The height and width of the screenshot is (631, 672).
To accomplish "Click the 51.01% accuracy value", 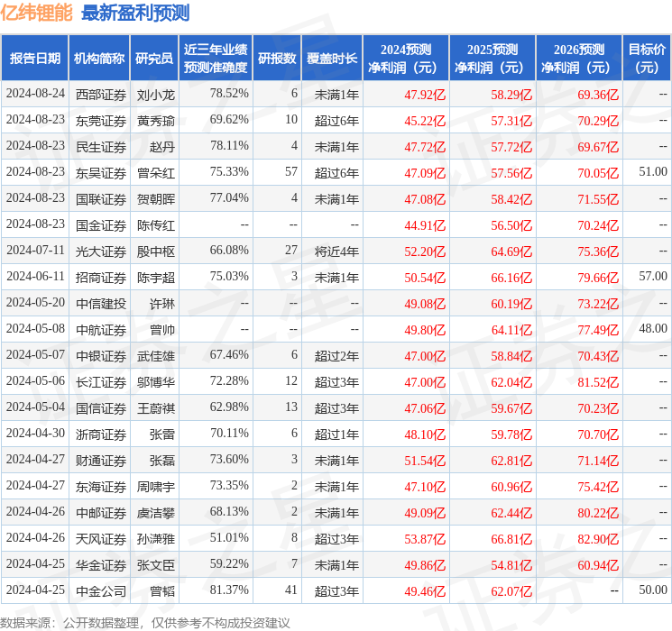I will click(229, 537).
